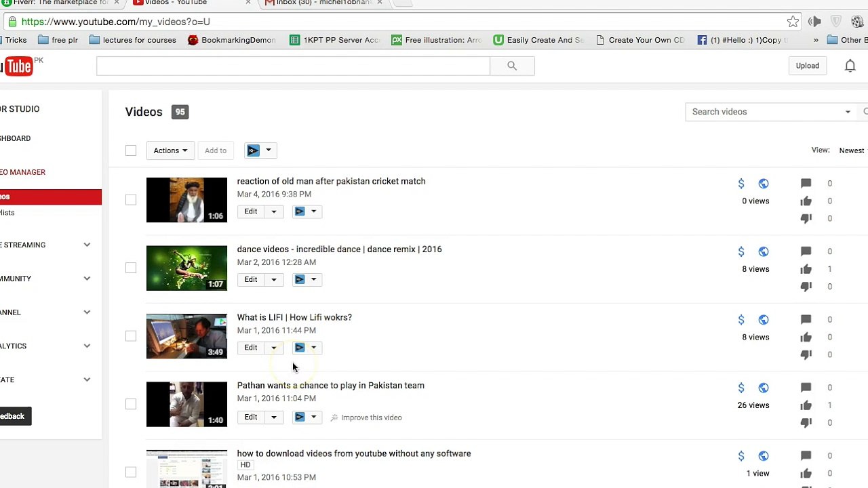Click comments icon for old man video
This screenshot has width=868, height=488.
pos(806,184)
